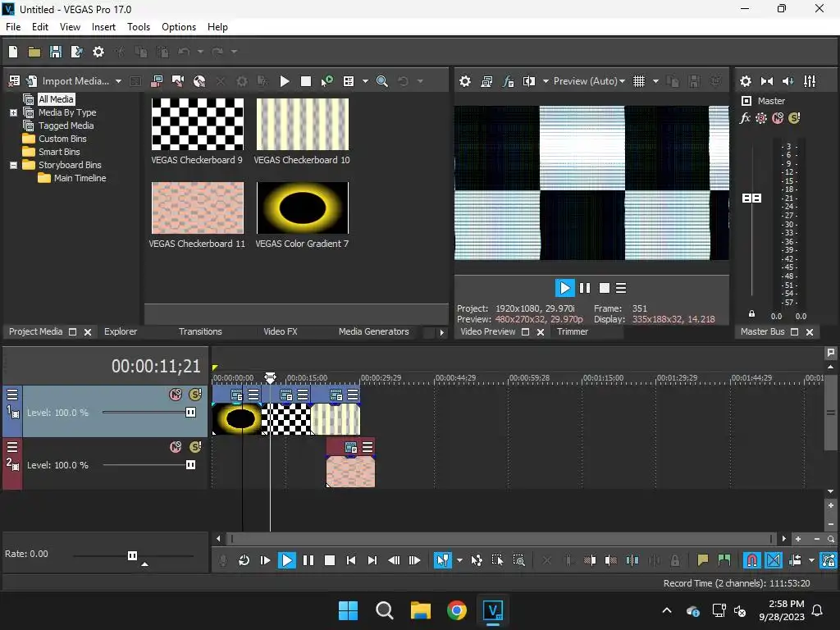Click the track 1 Level slider handle
Viewport: 840px width, 630px height.
[190, 413]
